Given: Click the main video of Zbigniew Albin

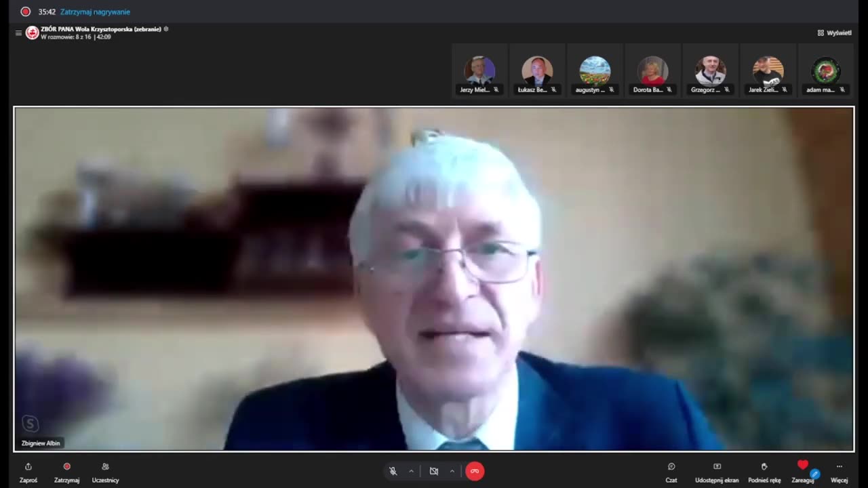Looking at the screenshot, I should tap(434, 279).
